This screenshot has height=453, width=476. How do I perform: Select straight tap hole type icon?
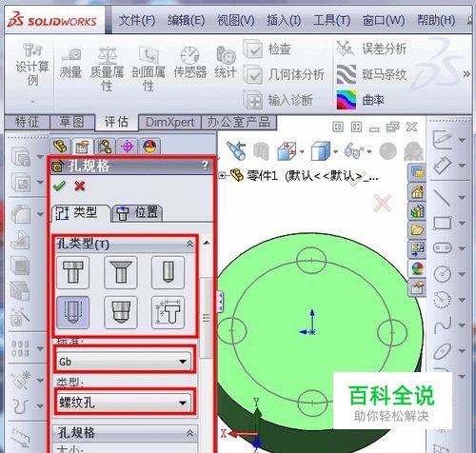(x=73, y=312)
